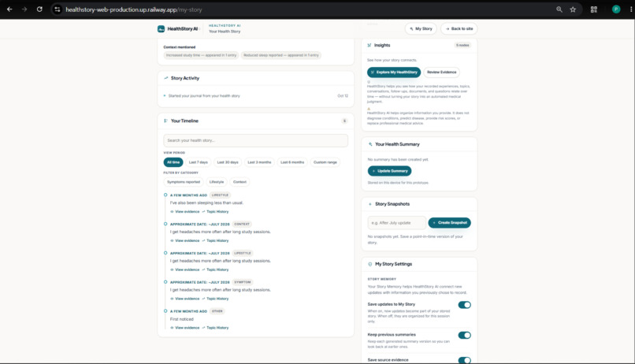635x364 pixels.
Task: View evidence for the Context headaches entry
Action: click(x=185, y=241)
